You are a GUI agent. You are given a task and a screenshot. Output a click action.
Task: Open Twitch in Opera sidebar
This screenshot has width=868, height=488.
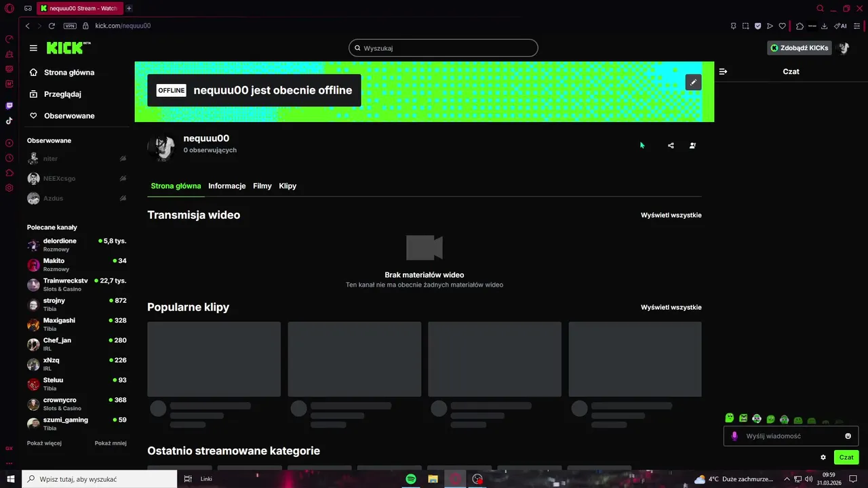pyautogui.click(x=9, y=106)
